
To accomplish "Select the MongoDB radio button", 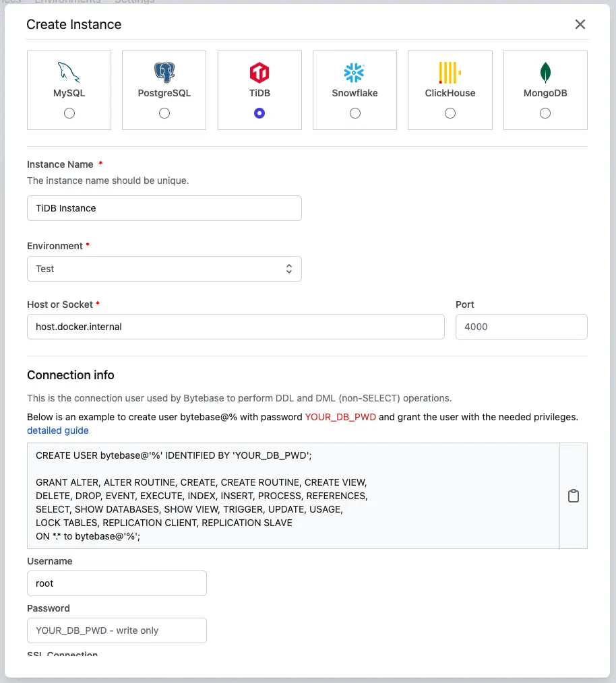I will tap(545, 113).
